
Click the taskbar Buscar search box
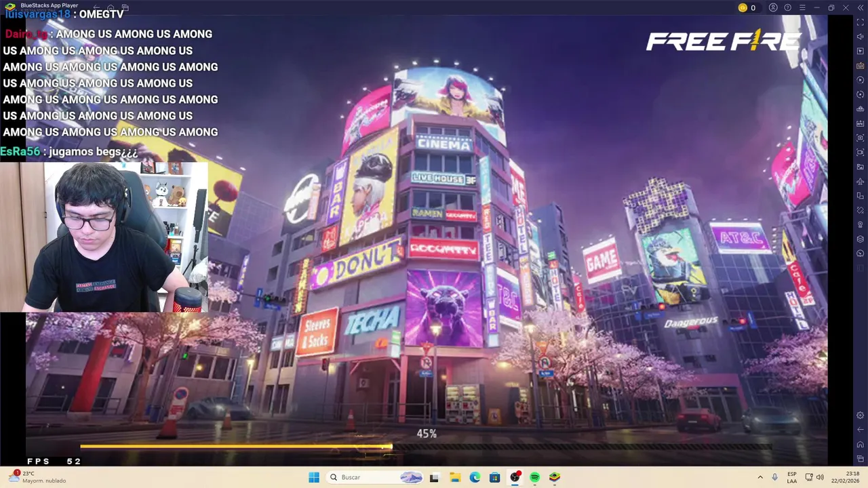pos(374,477)
